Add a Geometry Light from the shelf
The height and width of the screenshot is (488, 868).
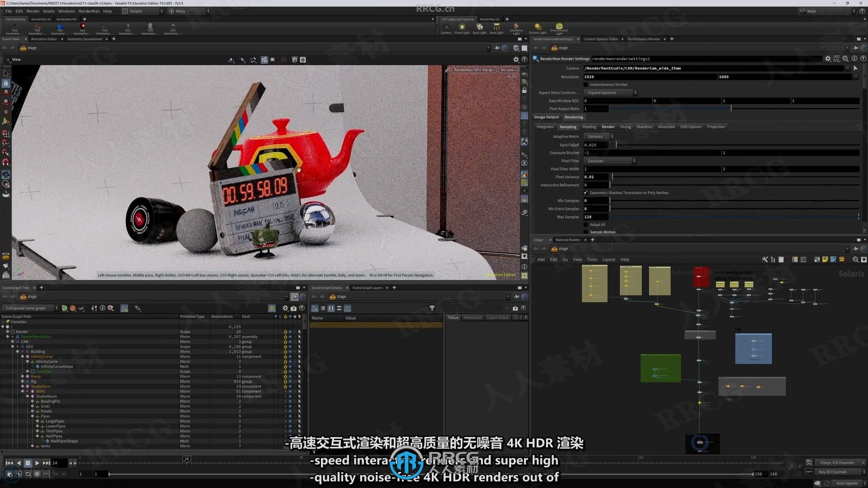[x=516, y=28]
